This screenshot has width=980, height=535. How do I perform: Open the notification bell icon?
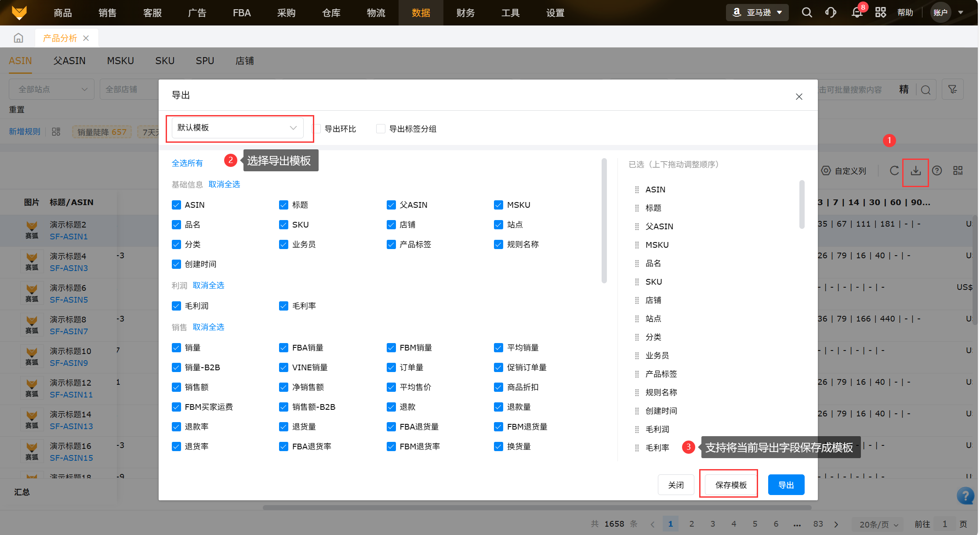click(857, 12)
